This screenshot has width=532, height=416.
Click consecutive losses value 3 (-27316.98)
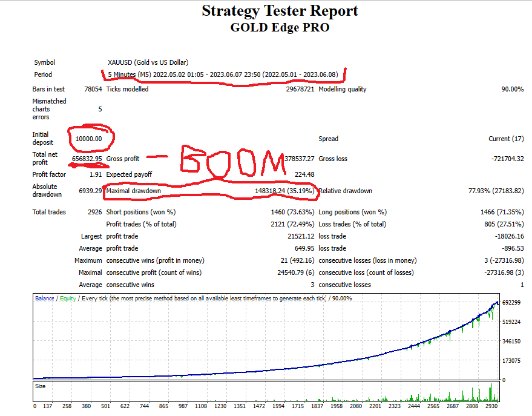(504, 260)
